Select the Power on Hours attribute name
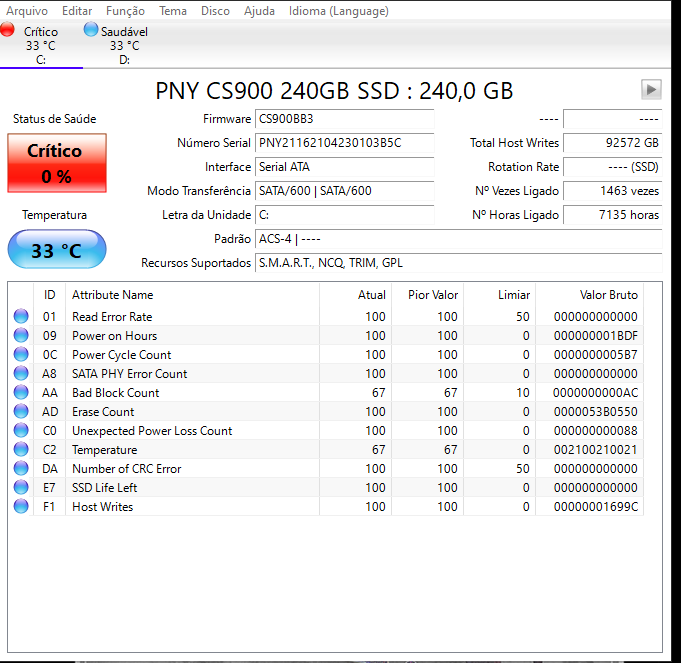The image size is (681, 663). click(115, 336)
